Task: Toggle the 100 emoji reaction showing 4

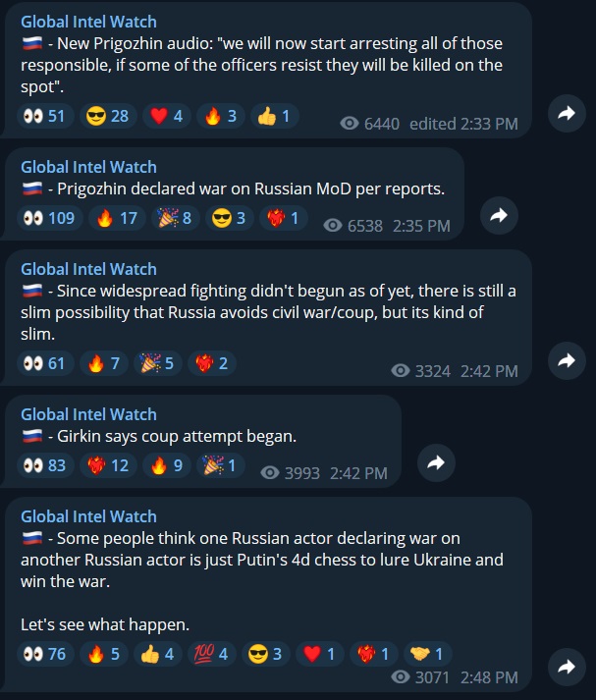Action: 211,654
